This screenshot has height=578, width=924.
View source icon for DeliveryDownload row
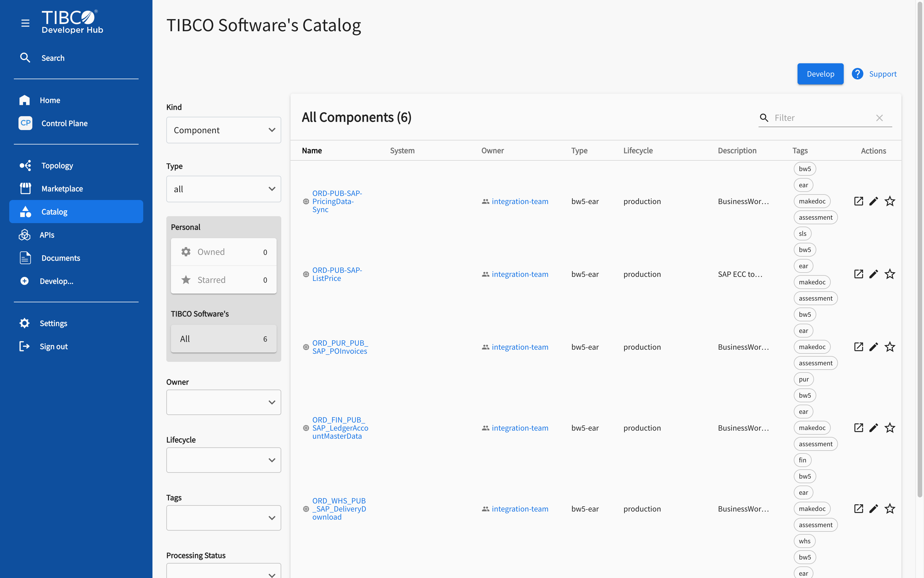pos(858,509)
